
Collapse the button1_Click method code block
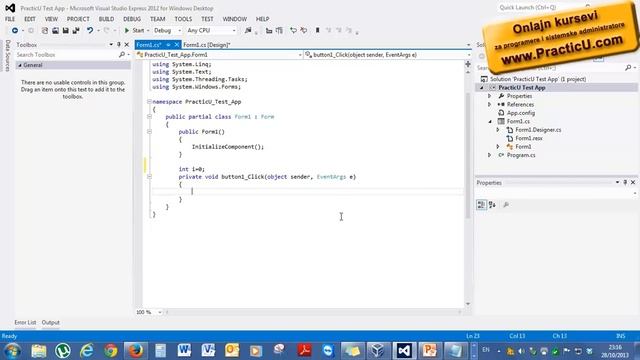click(149, 177)
